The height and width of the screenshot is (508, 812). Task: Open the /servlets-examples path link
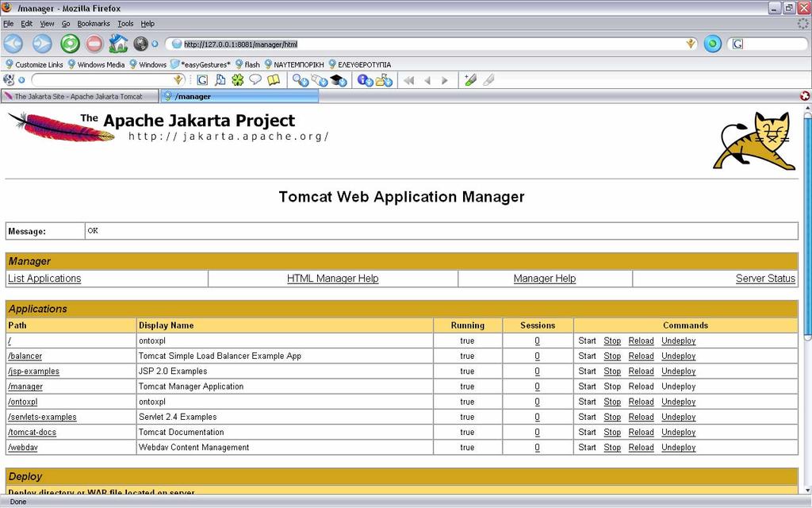point(42,417)
